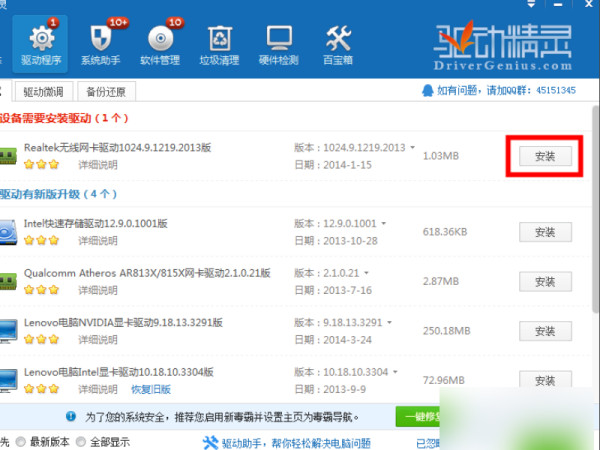Open 垃圾清理 recycle bin icon
The image size is (600, 450).
pyautogui.click(x=219, y=44)
